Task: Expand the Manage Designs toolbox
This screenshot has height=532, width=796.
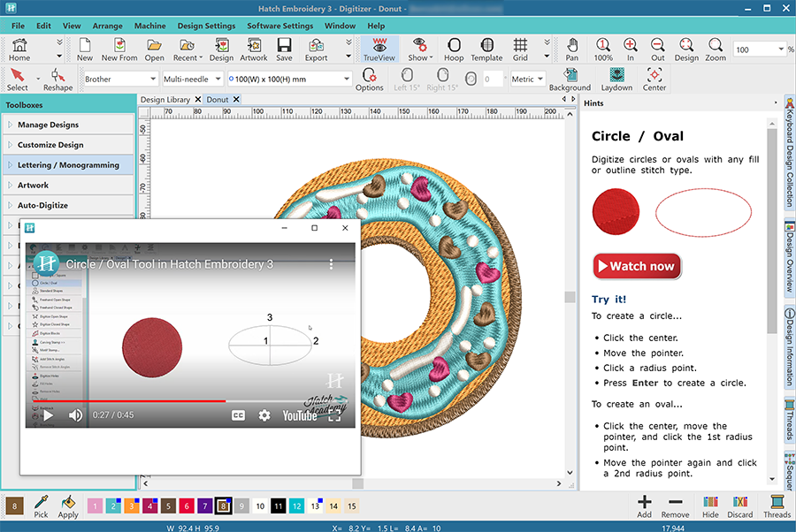Action: click(49, 125)
